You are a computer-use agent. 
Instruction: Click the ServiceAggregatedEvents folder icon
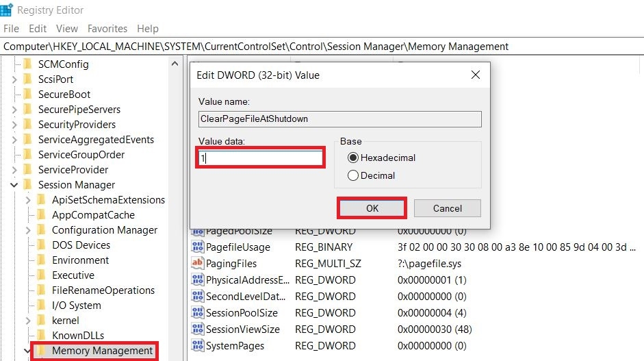(x=27, y=139)
